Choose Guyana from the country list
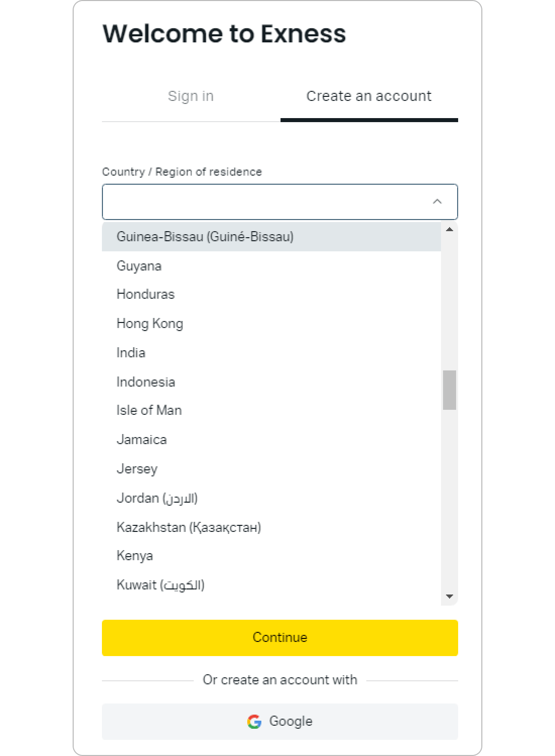 (271, 266)
